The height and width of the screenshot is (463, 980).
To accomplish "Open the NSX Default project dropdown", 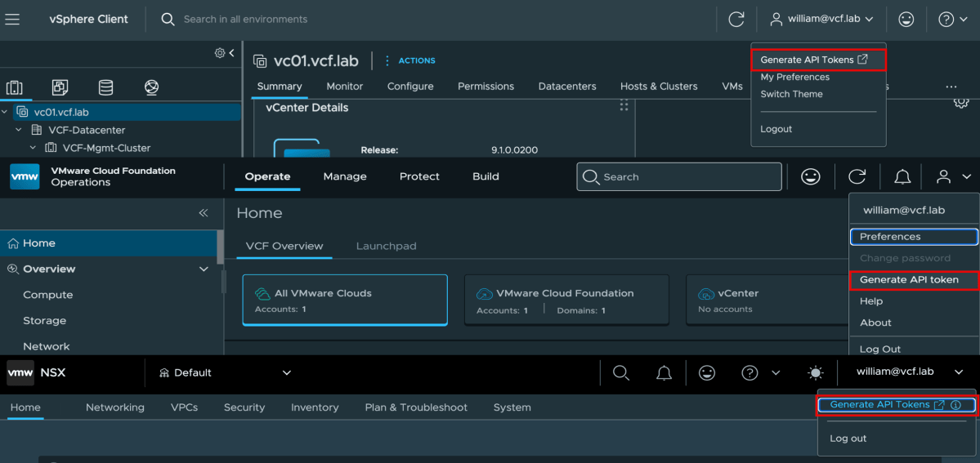I will pyautogui.click(x=225, y=372).
